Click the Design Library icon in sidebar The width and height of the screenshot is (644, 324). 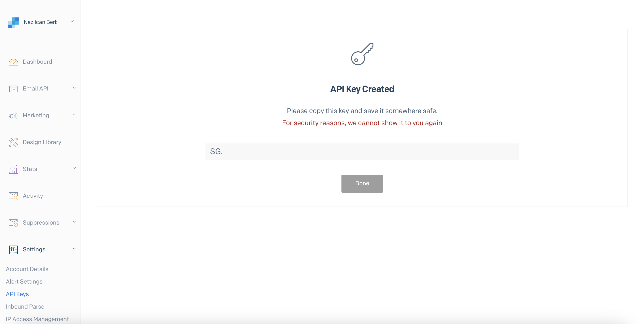(13, 142)
